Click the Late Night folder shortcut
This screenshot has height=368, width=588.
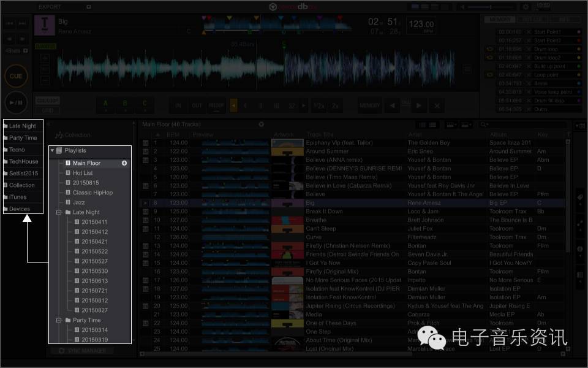[23, 126]
